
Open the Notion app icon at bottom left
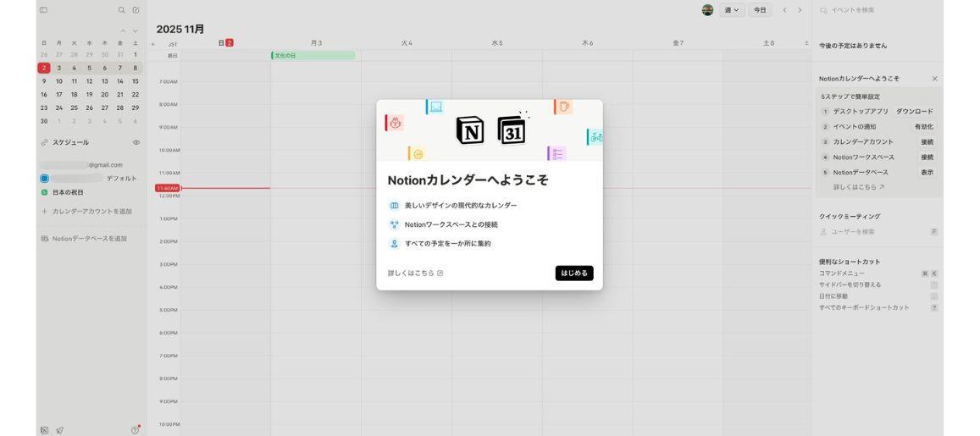pyautogui.click(x=44, y=430)
